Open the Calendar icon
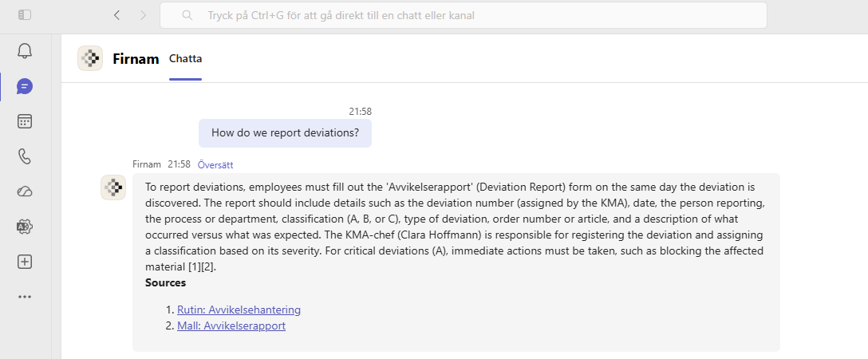Viewport: 868px width, 359px height. [25, 122]
